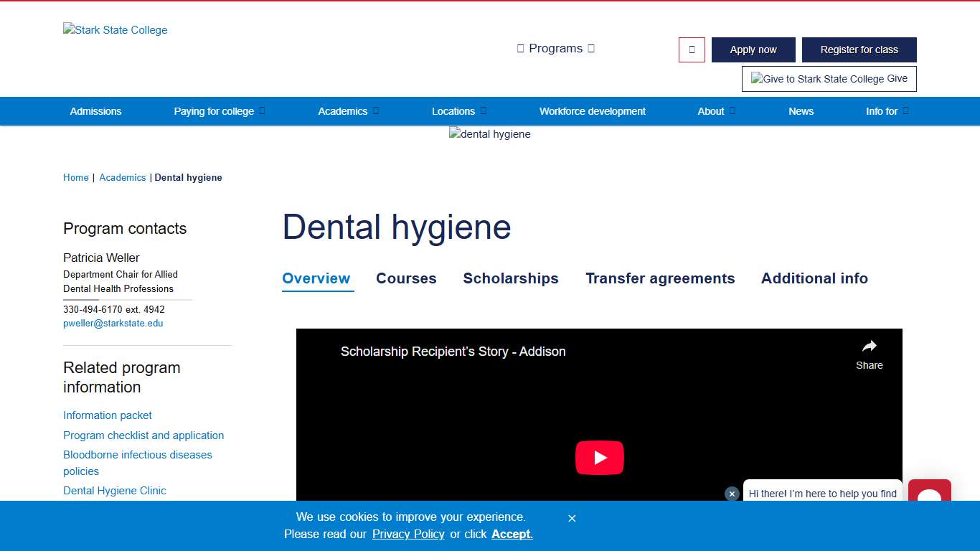Click the Stark State College logo

115,29
